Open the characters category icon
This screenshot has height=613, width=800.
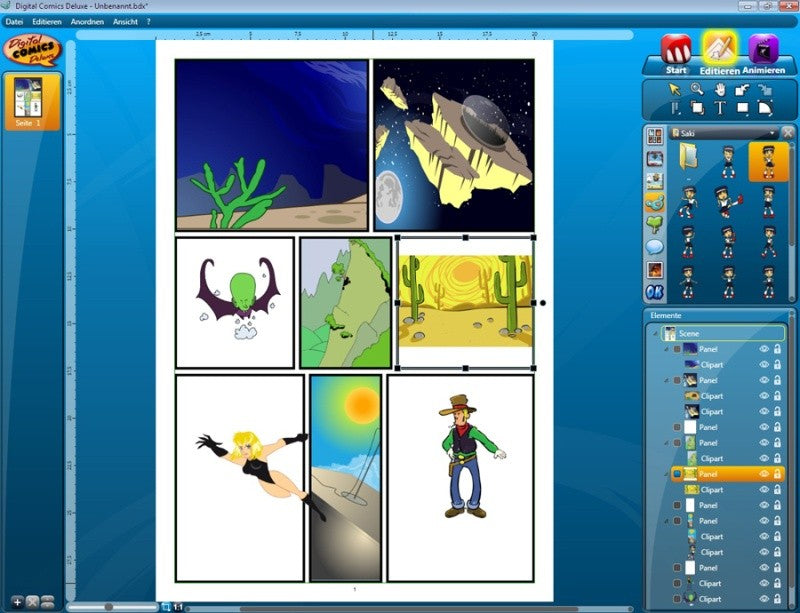point(655,203)
